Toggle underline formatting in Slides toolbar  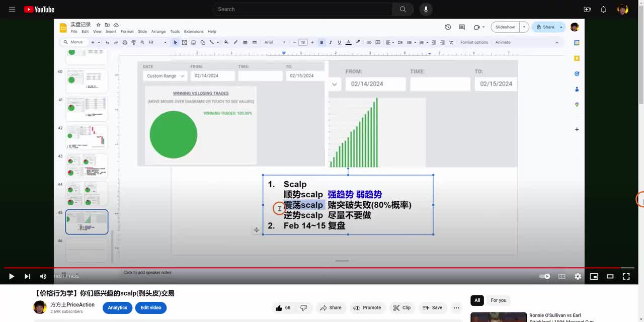(339, 42)
